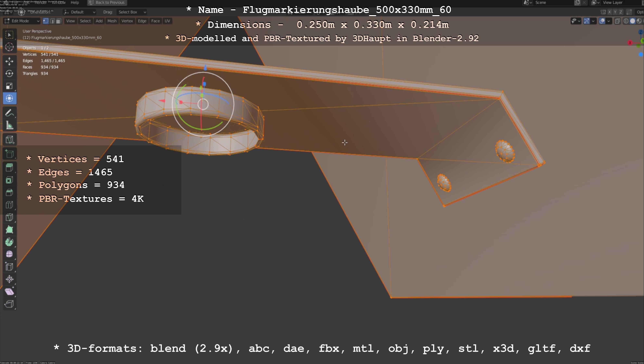Open the Mesh menu
The width and height of the screenshot is (644, 364).
pos(112,21)
